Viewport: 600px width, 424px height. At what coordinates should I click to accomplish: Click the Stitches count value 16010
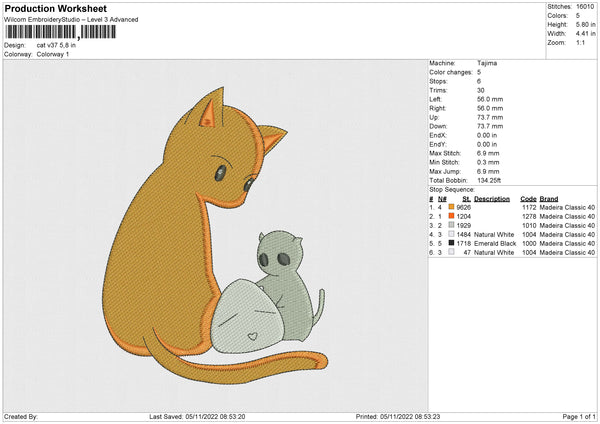click(x=585, y=6)
